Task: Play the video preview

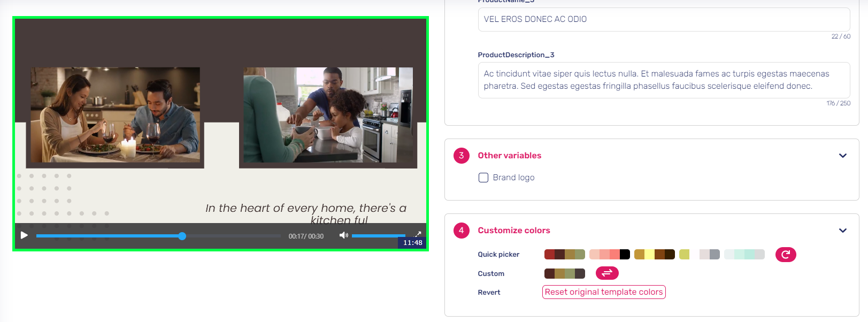Action: click(x=24, y=235)
